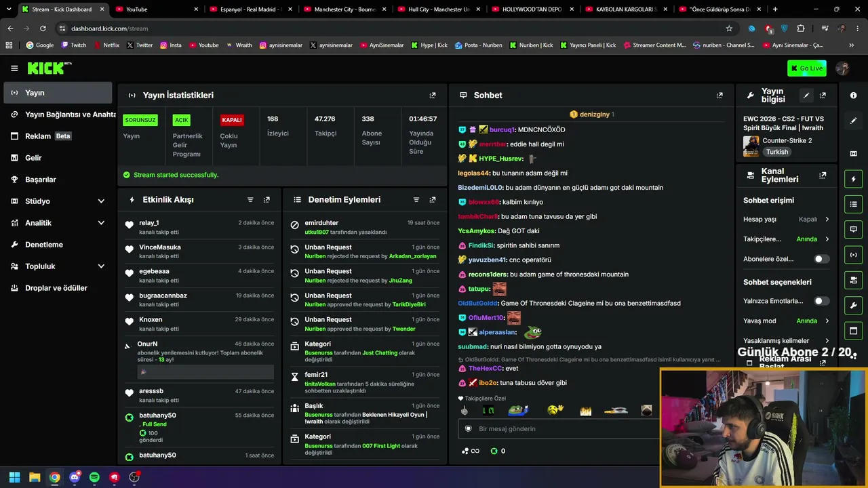This screenshot has height=488, width=868.
Task: Click the Counter-Strike 2 category thumbnail
Action: click(751, 146)
